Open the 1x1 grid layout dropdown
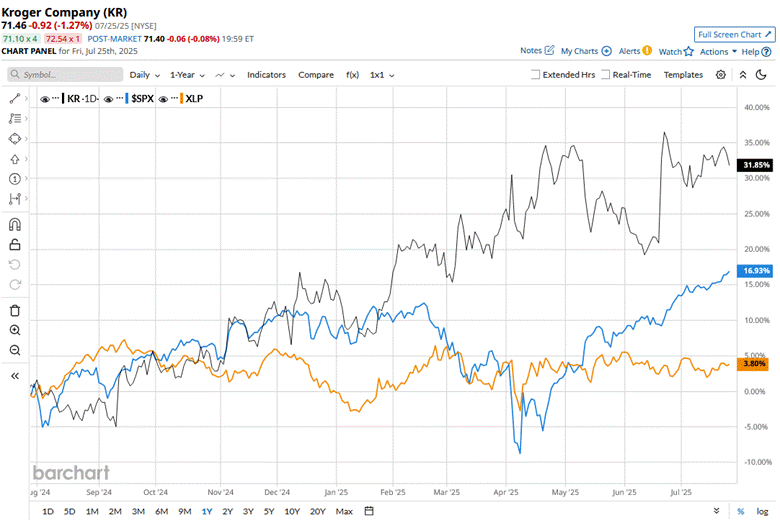The image size is (780, 523). click(382, 75)
